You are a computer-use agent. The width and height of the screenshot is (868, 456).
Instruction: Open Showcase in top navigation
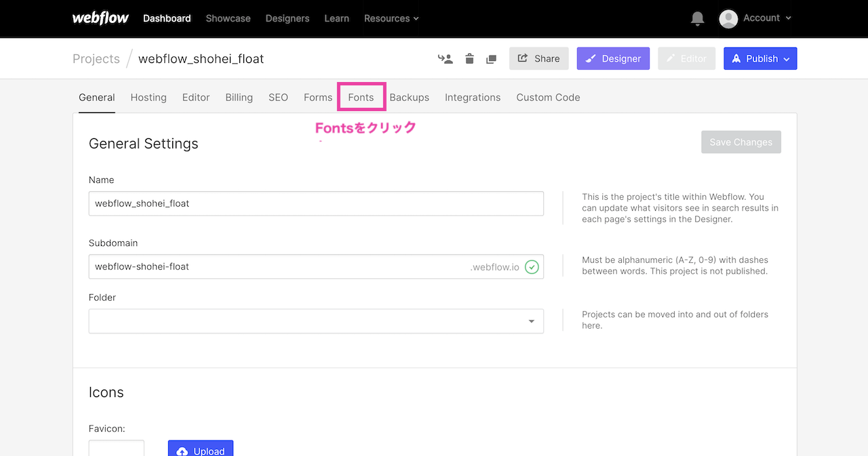click(228, 18)
